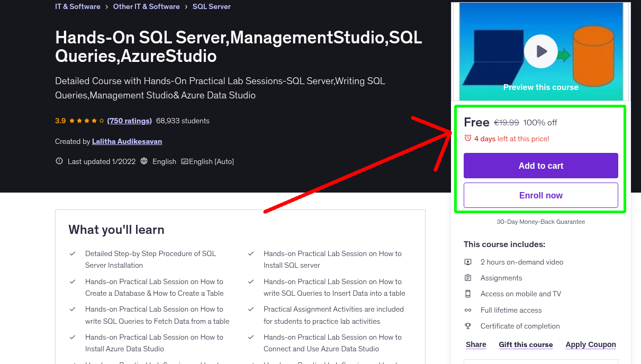This screenshot has width=641, height=364.
Task: Add the course to cart
Action: pyautogui.click(x=541, y=166)
